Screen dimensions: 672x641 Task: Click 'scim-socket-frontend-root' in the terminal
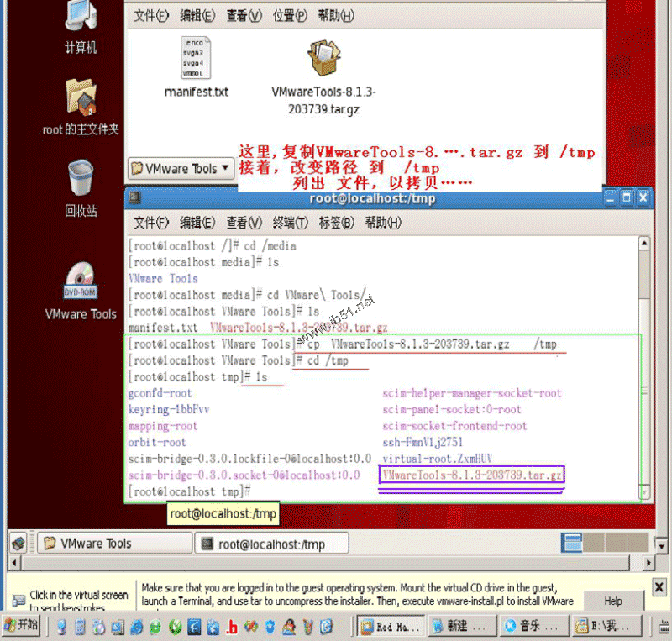click(454, 426)
